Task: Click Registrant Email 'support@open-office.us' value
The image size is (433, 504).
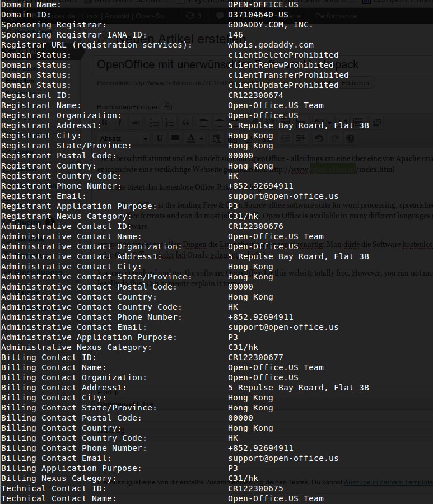Action: 283,196
